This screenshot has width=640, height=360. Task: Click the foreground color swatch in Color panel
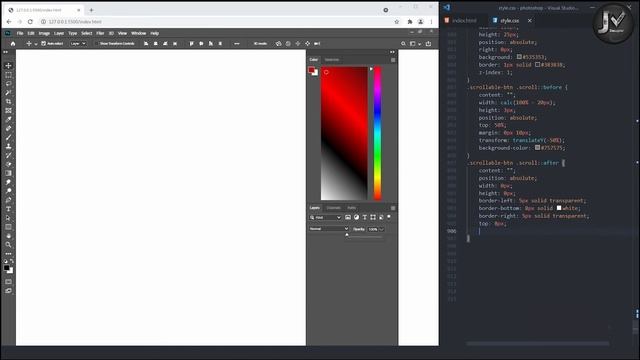click(311, 70)
